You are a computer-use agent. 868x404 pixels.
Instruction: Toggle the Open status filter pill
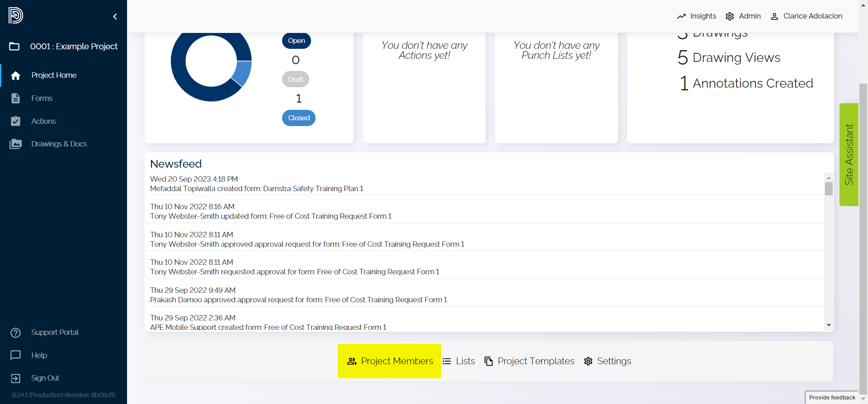pos(297,41)
